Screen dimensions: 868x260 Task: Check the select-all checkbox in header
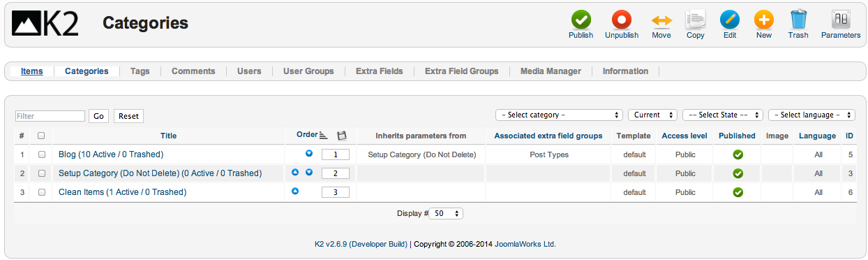(x=41, y=136)
